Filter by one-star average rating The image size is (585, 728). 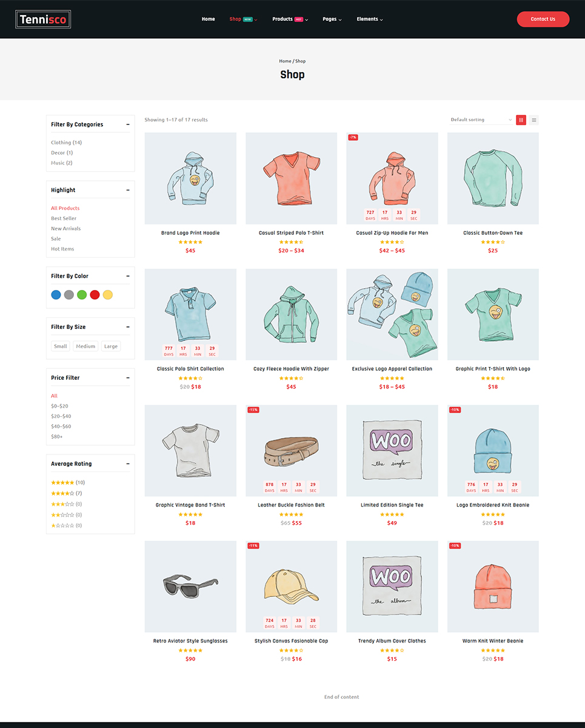[x=67, y=525]
